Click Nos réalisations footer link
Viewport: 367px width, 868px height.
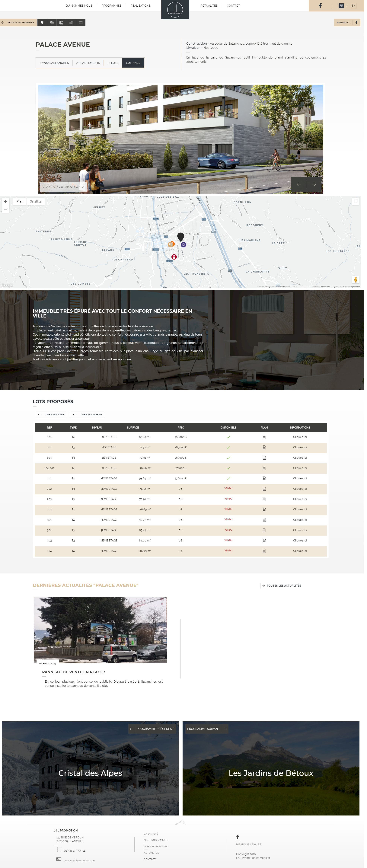[156, 846]
